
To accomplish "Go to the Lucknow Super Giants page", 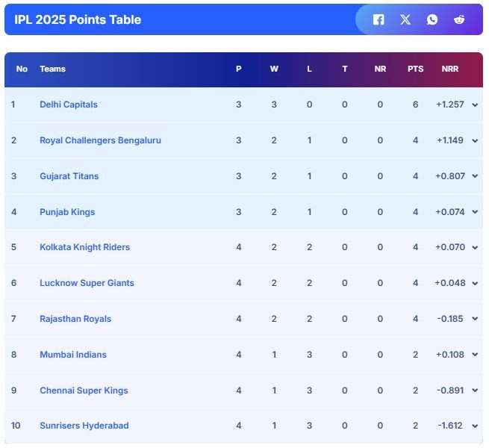I will click(x=87, y=283).
